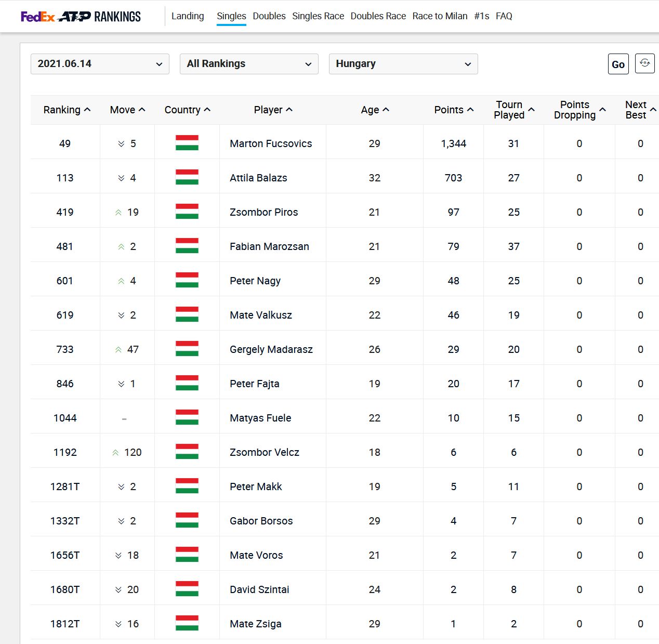Open the 2021.06.14 date dropdown
The image size is (659, 644).
[x=100, y=64]
